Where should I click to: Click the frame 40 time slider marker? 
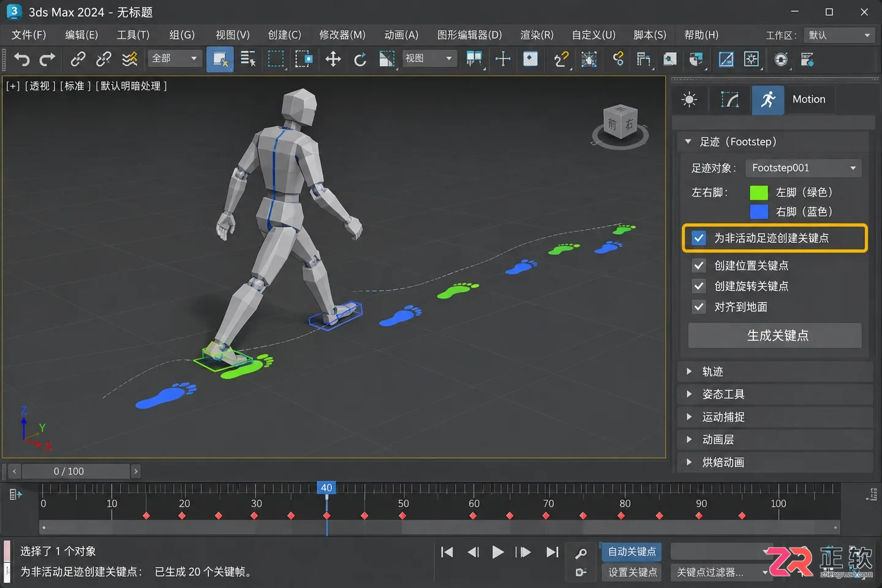(x=326, y=488)
